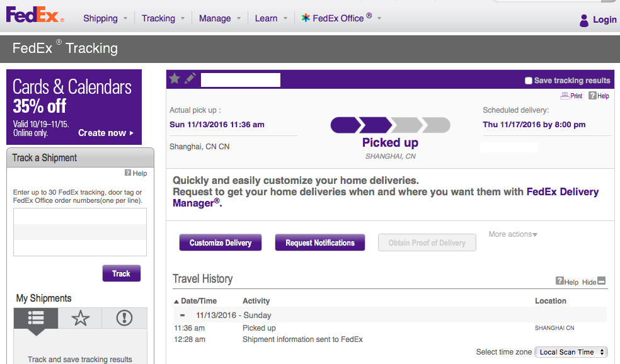Open the Shipping menu
620x364 pixels.
pos(100,18)
